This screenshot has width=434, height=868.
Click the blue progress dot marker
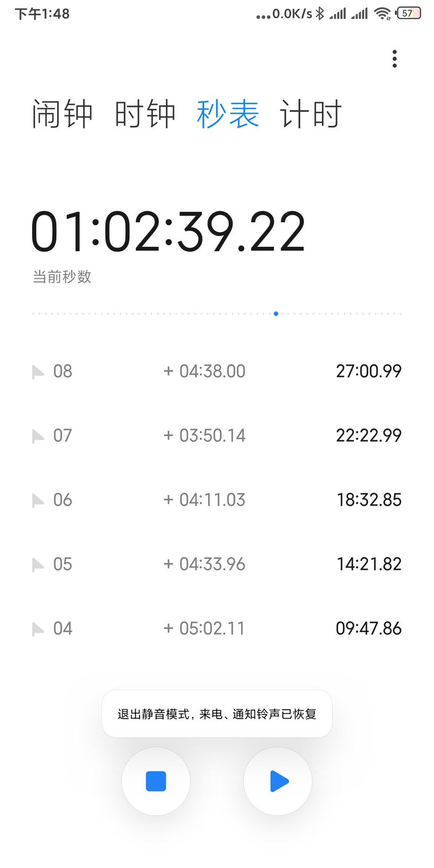[x=276, y=313]
